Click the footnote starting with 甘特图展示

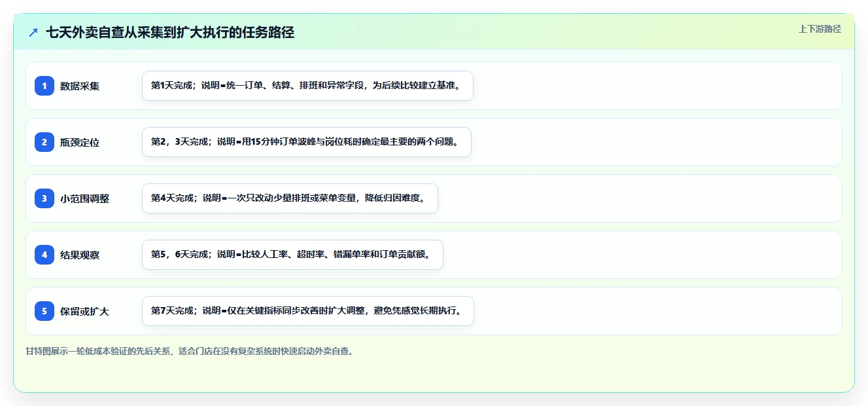[x=190, y=351]
